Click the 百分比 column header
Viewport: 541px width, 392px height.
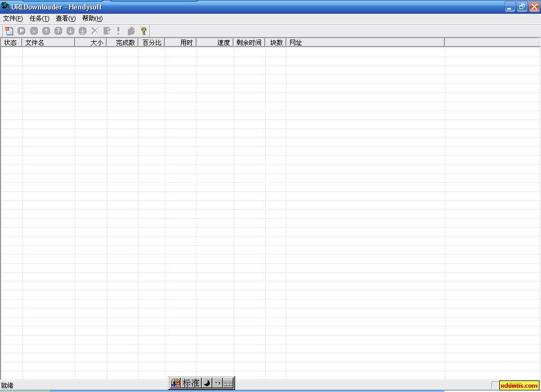(152, 42)
